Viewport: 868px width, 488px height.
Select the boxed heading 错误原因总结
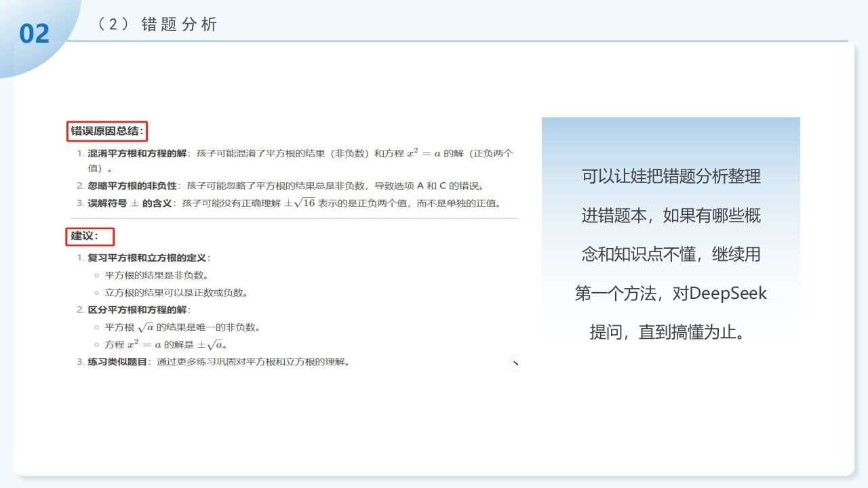pyautogui.click(x=107, y=131)
